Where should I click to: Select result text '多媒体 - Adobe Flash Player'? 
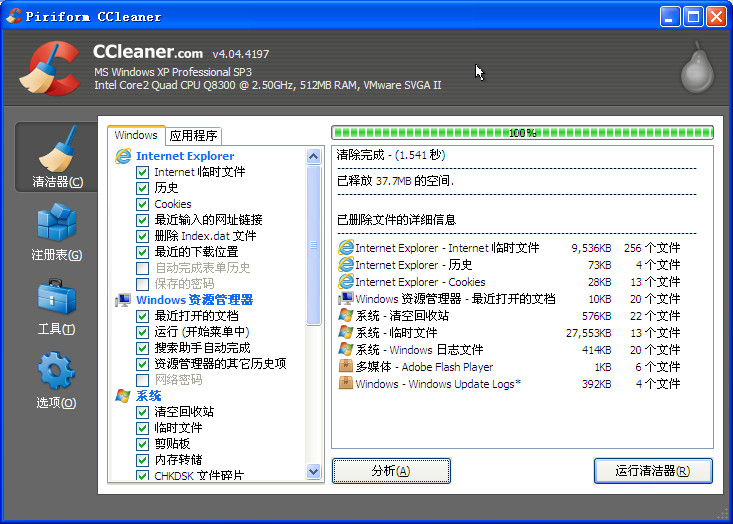click(x=424, y=367)
